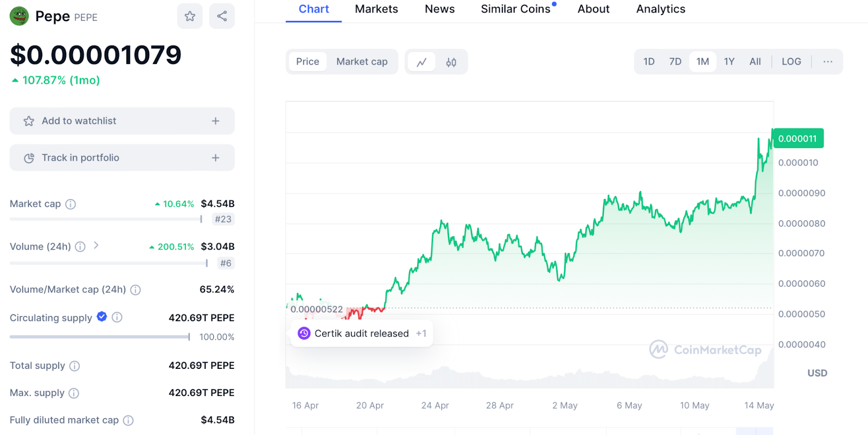868x435 pixels.
Task: Click the plus on Add to watchlist
Action: pyautogui.click(x=215, y=121)
